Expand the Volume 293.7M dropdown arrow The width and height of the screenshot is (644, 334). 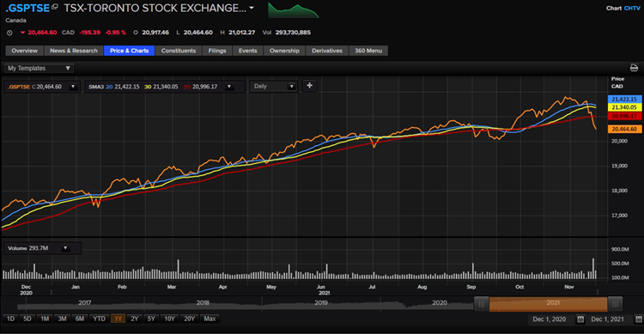(x=65, y=248)
